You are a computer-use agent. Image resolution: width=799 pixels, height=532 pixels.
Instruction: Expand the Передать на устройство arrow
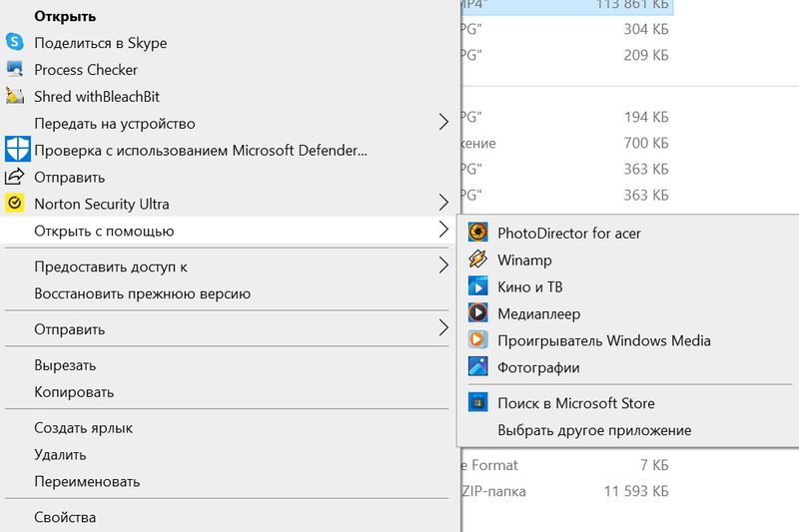click(x=443, y=122)
